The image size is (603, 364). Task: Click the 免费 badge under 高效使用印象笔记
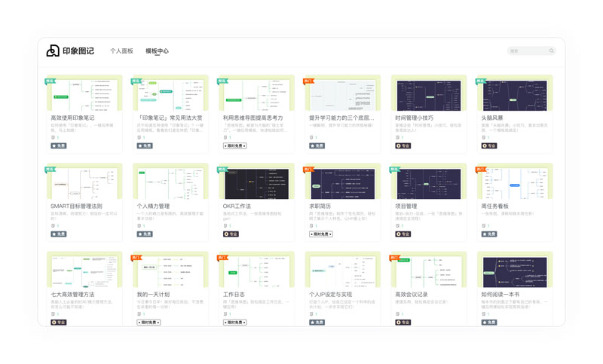pos(59,145)
